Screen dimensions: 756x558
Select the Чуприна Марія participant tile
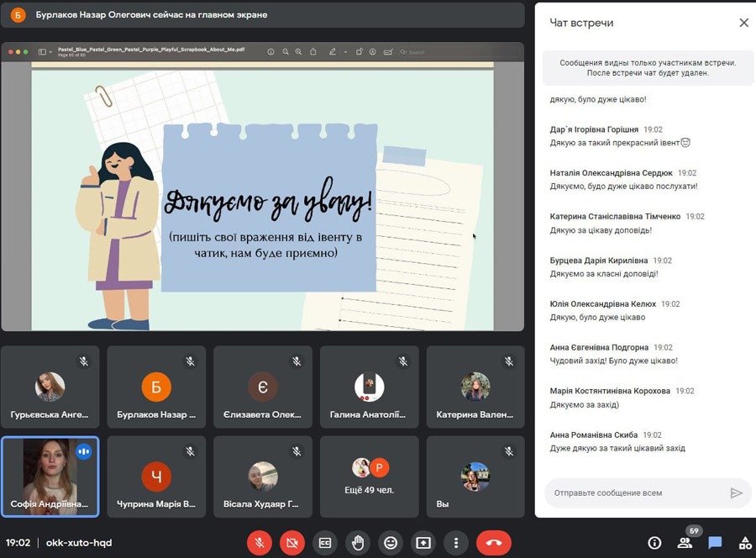coord(156,476)
